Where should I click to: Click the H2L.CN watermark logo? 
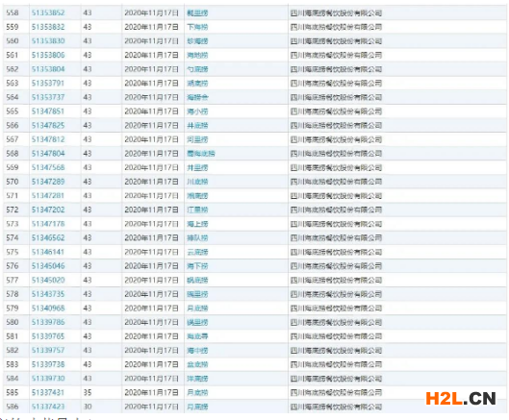pyautogui.click(x=461, y=399)
